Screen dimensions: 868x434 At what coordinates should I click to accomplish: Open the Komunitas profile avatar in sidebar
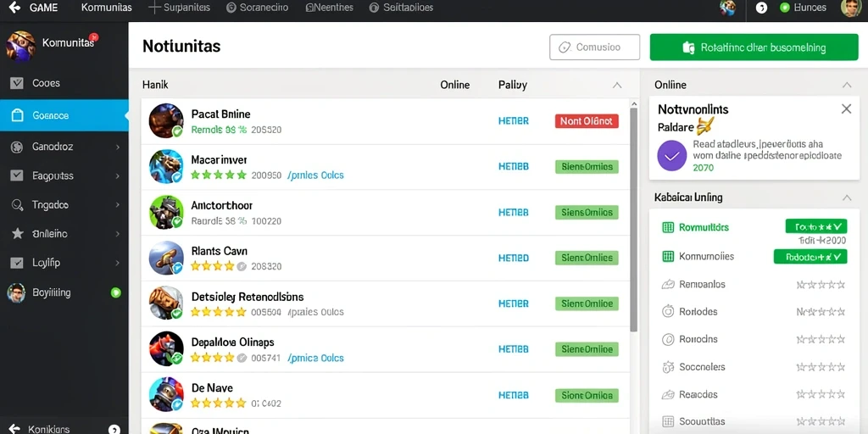[x=21, y=46]
